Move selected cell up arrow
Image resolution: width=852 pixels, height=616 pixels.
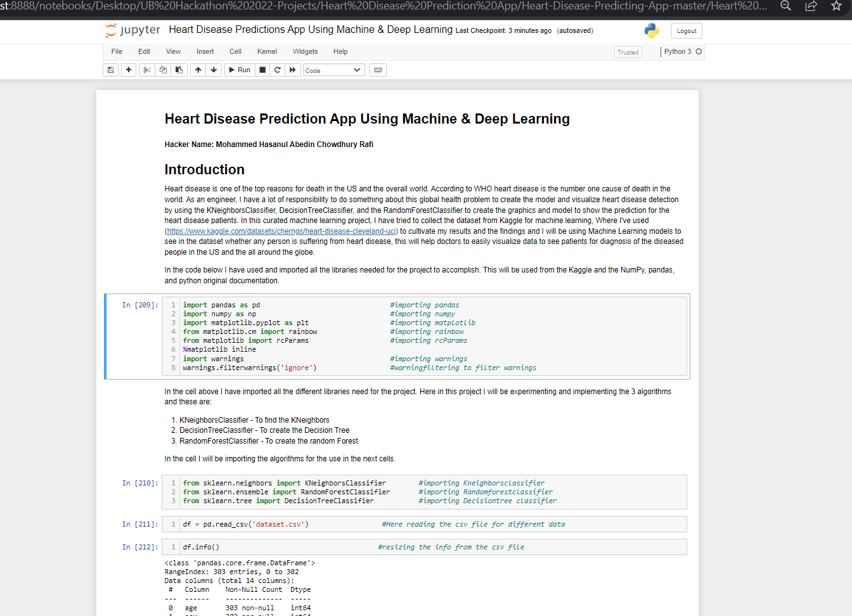pos(198,70)
